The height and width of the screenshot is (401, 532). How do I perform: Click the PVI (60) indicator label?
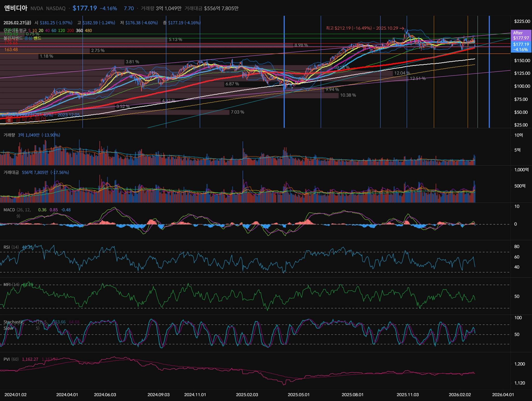11,359
